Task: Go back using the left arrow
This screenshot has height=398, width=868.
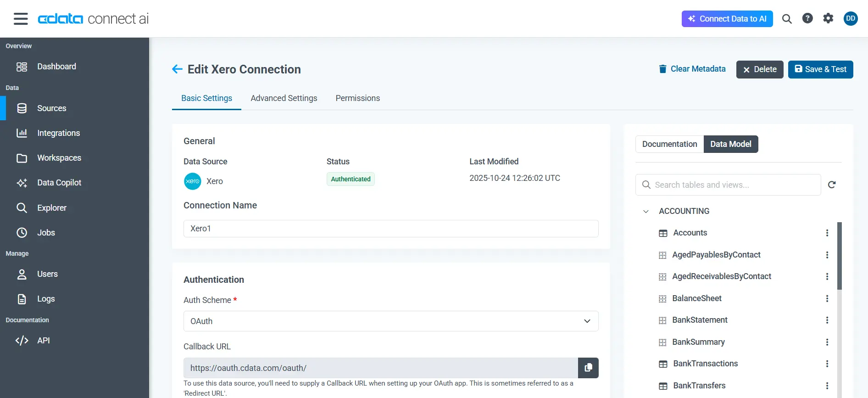Action: (177, 69)
